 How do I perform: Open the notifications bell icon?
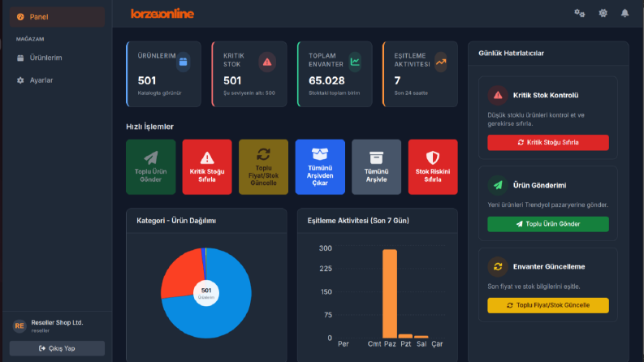tap(625, 13)
